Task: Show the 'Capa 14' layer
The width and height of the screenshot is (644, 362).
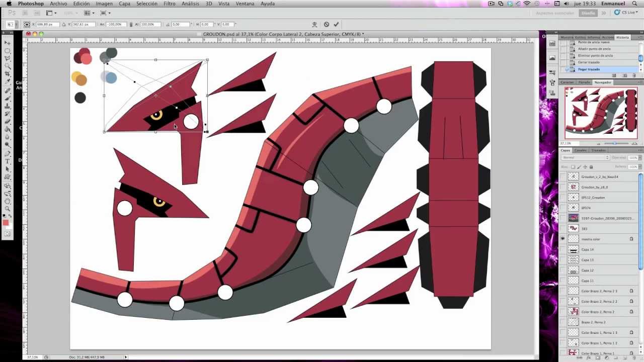Action: (562, 249)
